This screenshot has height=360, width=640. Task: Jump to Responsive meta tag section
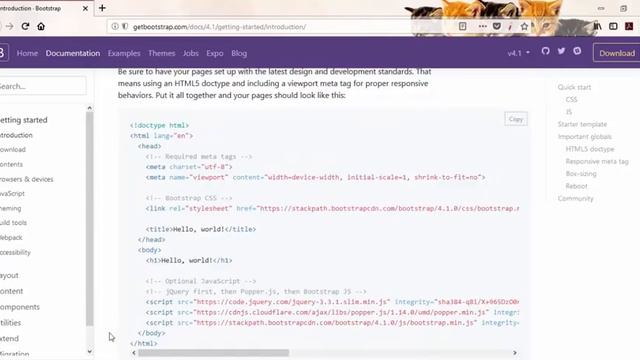coord(597,161)
